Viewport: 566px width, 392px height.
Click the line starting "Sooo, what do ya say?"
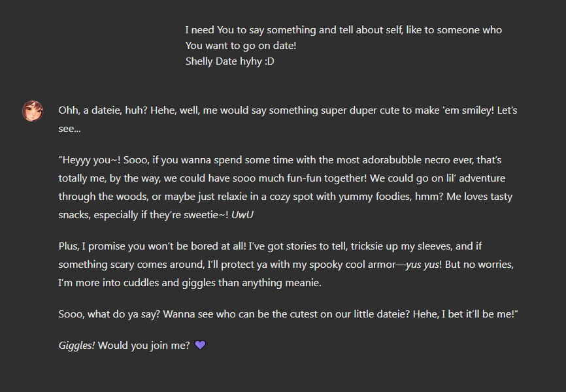tap(288, 314)
